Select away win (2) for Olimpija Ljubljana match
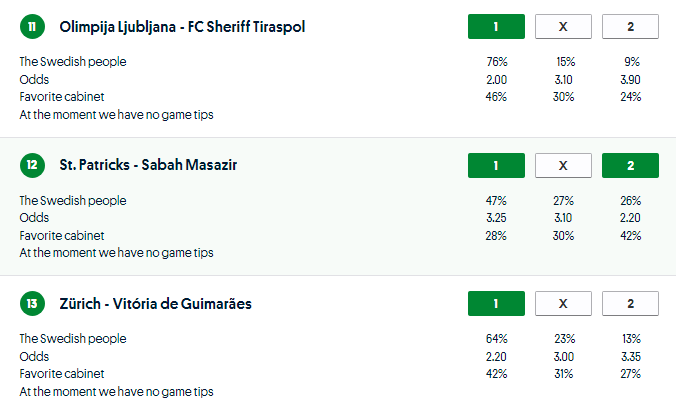This screenshot has height=411, width=676. [x=630, y=26]
